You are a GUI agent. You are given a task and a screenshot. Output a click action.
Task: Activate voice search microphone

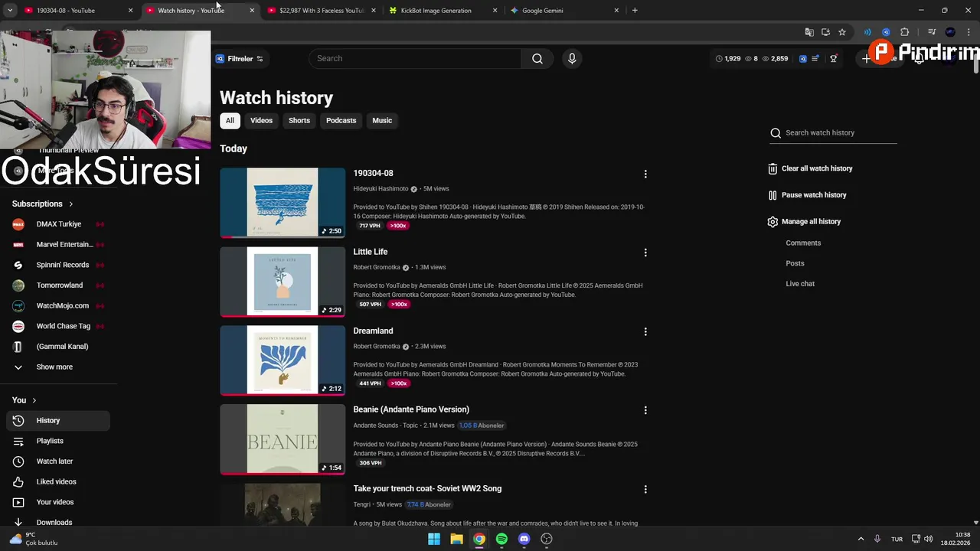[x=571, y=59]
